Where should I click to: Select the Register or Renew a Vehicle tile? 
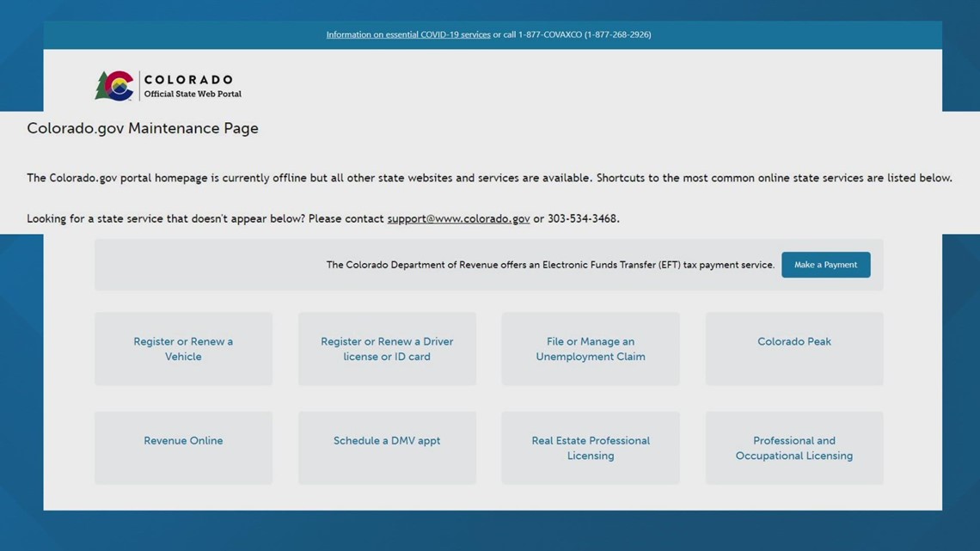pyautogui.click(x=183, y=348)
